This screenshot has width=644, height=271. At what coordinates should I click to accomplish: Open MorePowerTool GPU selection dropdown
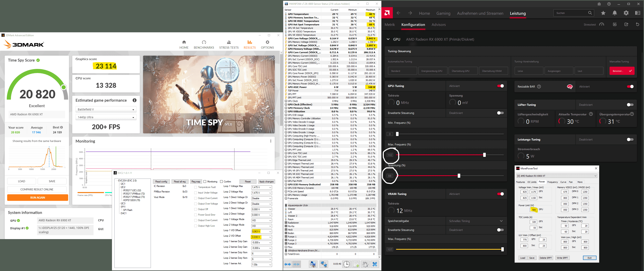click(557, 176)
